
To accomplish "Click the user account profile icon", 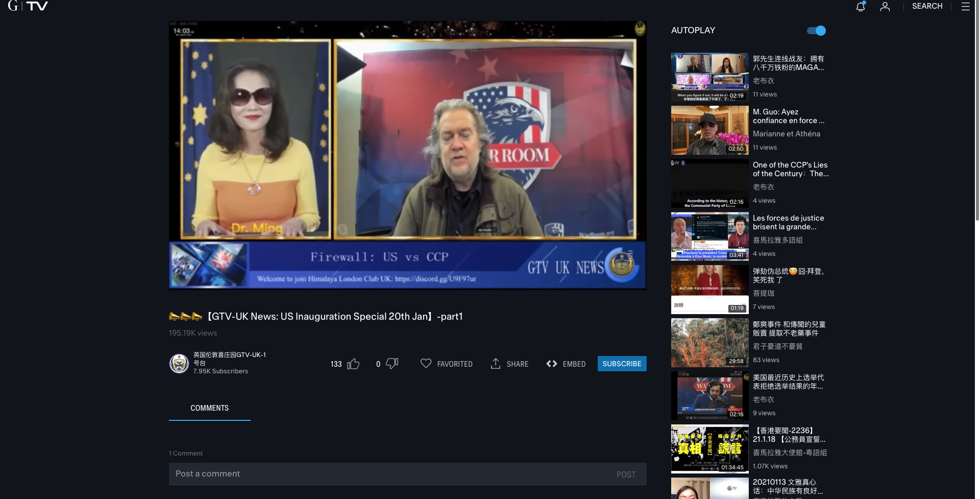I will [885, 7].
